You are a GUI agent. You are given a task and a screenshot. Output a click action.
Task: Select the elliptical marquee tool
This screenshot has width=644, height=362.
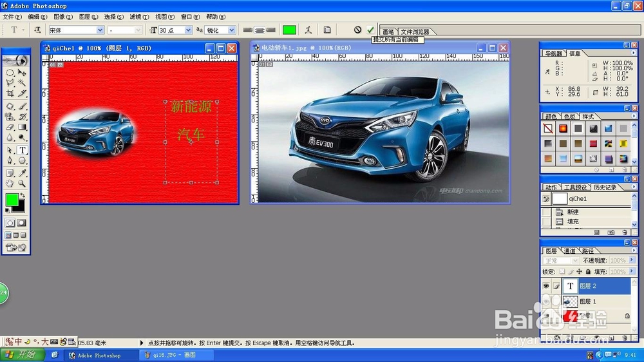(10, 73)
